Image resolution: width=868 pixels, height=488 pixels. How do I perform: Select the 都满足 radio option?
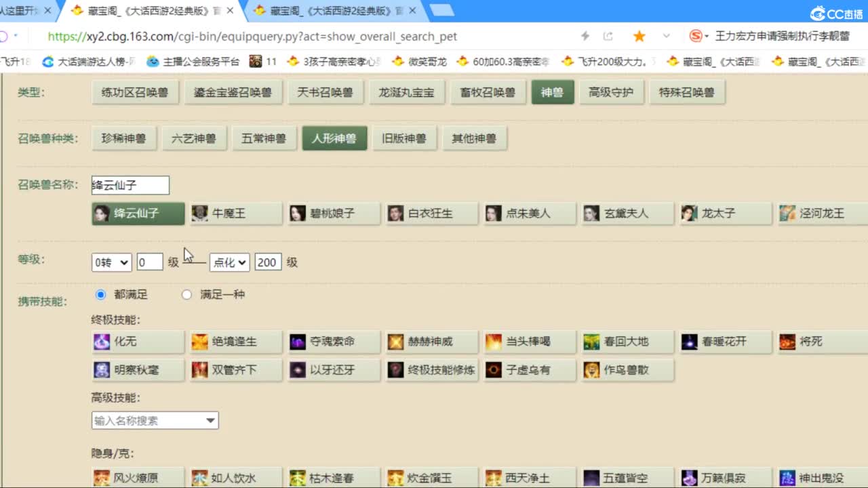[x=101, y=295]
